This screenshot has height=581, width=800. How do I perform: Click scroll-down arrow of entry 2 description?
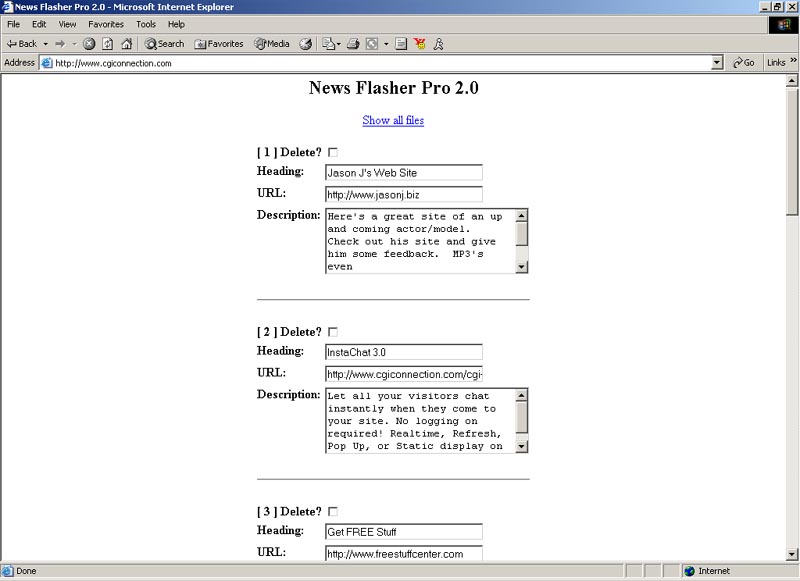pyautogui.click(x=521, y=446)
